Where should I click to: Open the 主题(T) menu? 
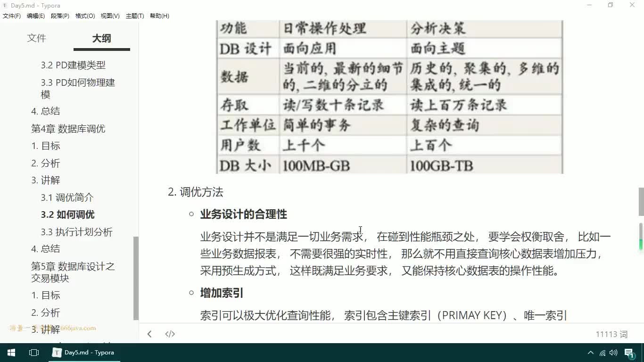(x=135, y=16)
